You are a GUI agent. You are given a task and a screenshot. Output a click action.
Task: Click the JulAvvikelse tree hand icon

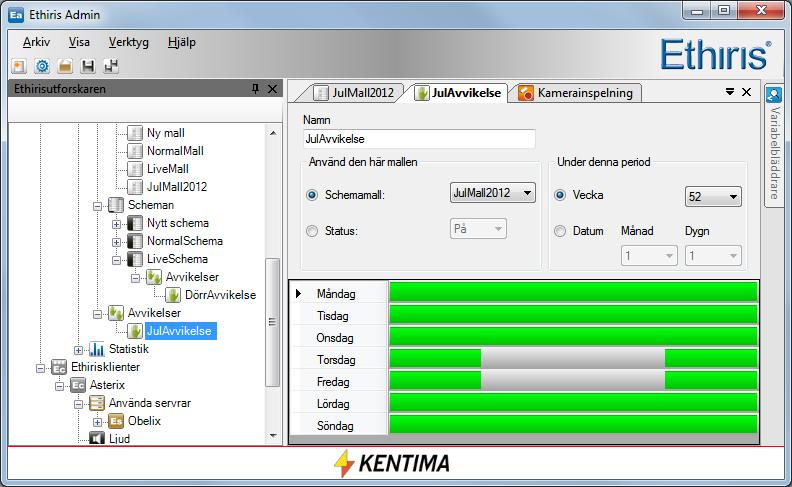(135, 331)
